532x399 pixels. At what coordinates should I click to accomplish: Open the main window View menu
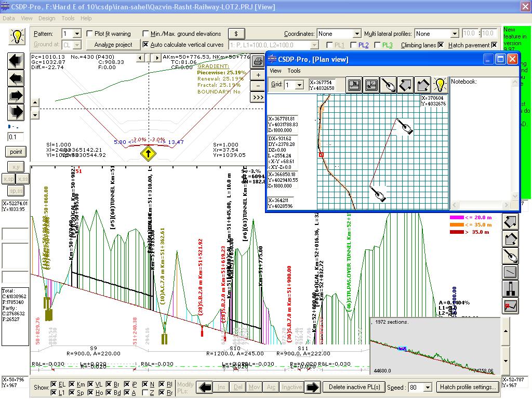pyautogui.click(x=26, y=18)
